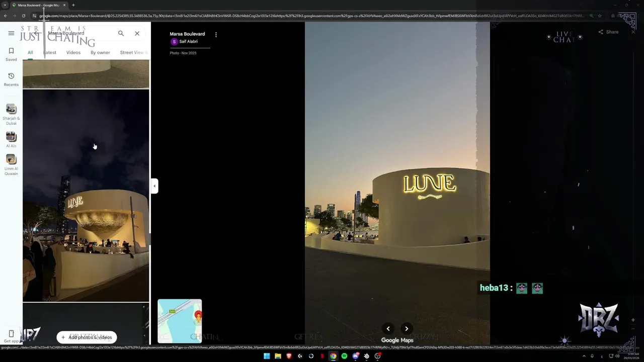Open Spotify from the taskbar
Screen dimensions: 644x362
344,356
